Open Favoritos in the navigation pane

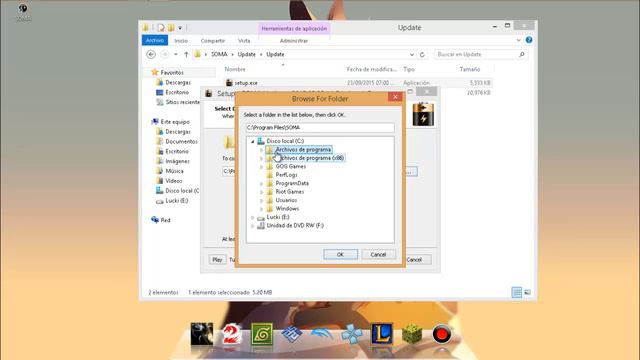coord(172,72)
